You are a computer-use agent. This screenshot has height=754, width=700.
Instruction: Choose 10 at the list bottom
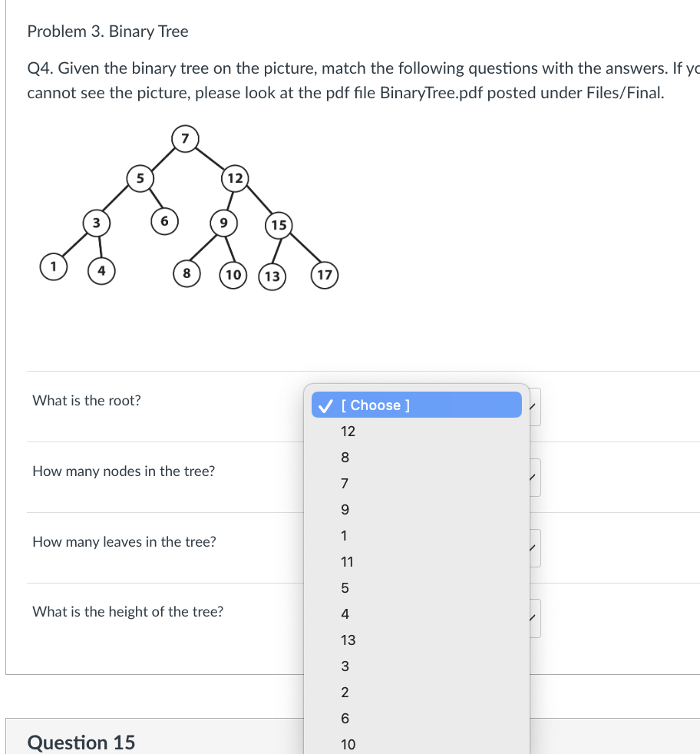[416, 744]
